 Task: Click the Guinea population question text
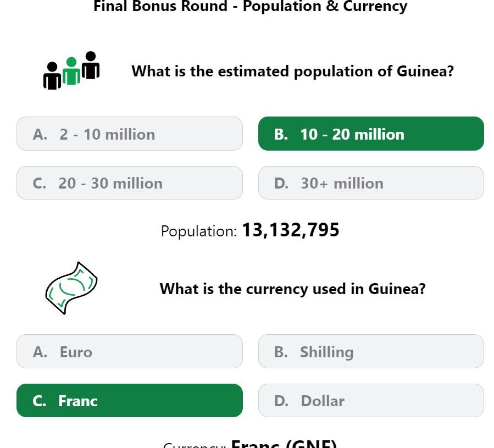pos(293,71)
